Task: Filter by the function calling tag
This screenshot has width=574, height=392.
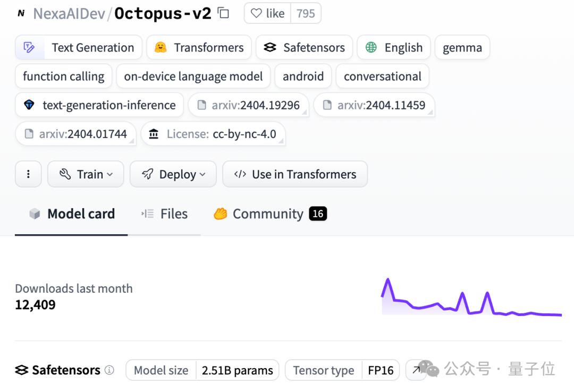Action: (x=64, y=76)
